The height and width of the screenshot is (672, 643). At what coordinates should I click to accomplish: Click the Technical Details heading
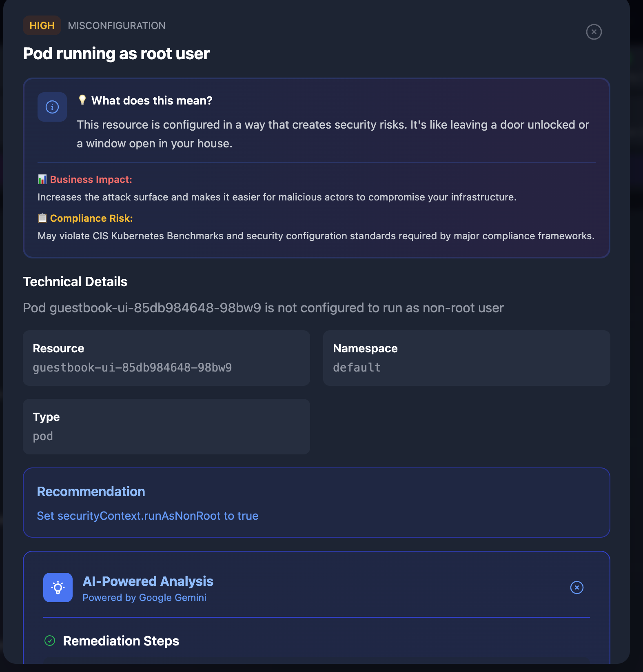[75, 282]
